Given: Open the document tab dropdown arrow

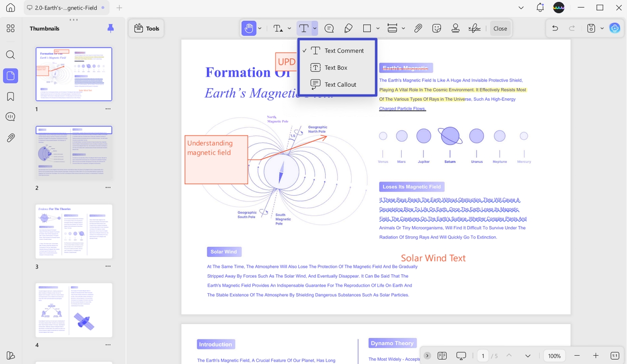Looking at the screenshot, I should [520, 8].
